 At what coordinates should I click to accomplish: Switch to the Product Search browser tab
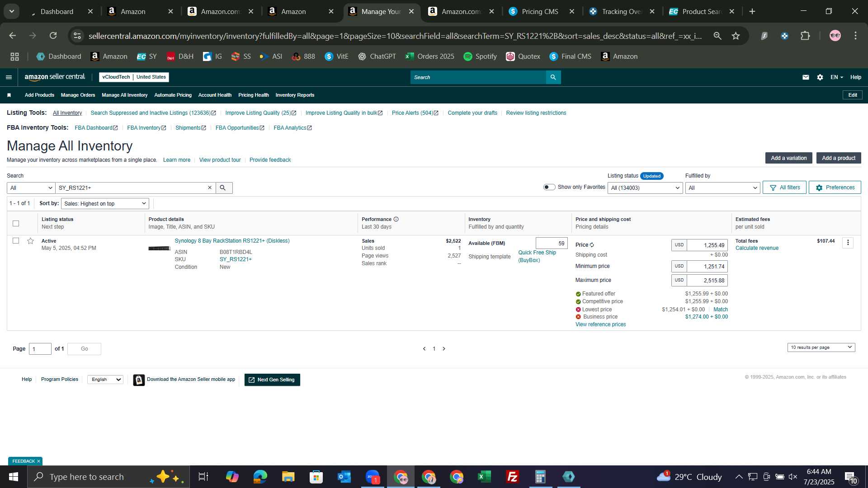[x=701, y=11]
